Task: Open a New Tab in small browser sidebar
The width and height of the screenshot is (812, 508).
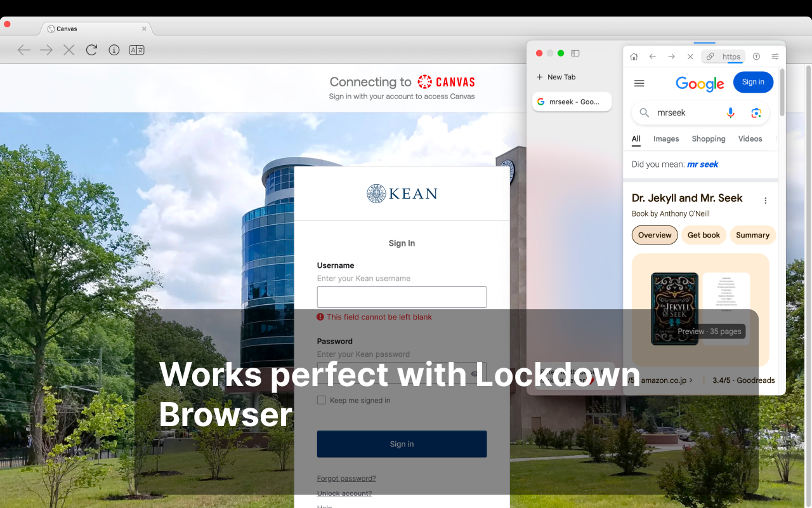Action: (556, 77)
